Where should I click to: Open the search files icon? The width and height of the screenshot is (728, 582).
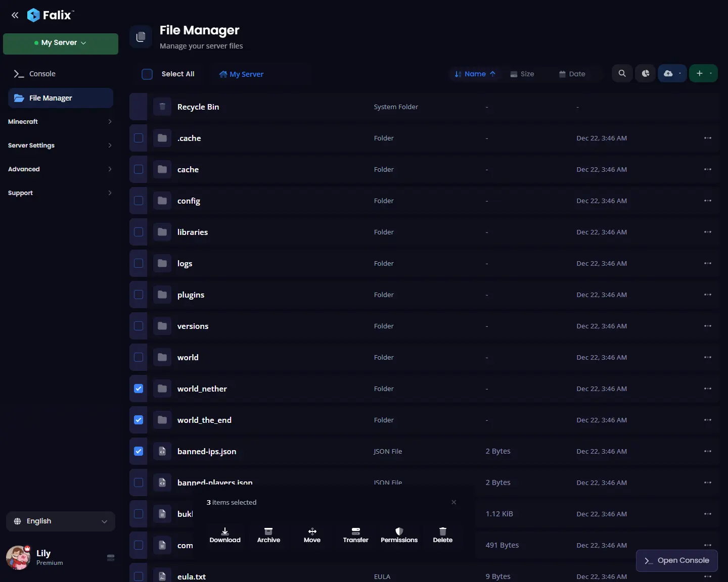click(621, 74)
